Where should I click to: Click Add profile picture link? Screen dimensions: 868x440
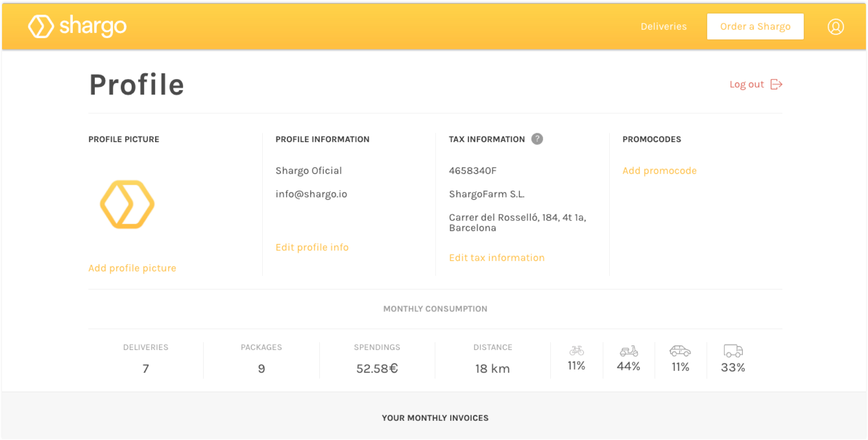(x=132, y=268)
